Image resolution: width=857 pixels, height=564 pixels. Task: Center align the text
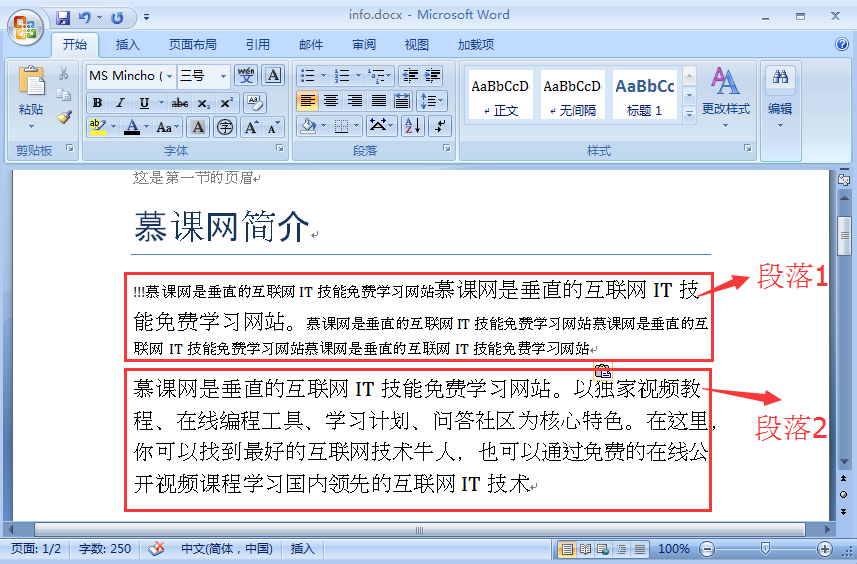point(331,101)
